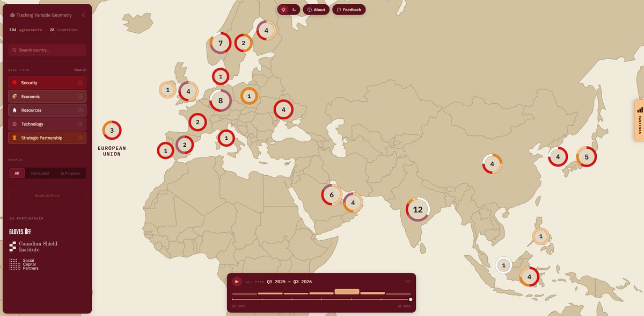644x316 pixels.
Task: Switch to dark mode with the moon icon
Action: (x=294, y=10)
